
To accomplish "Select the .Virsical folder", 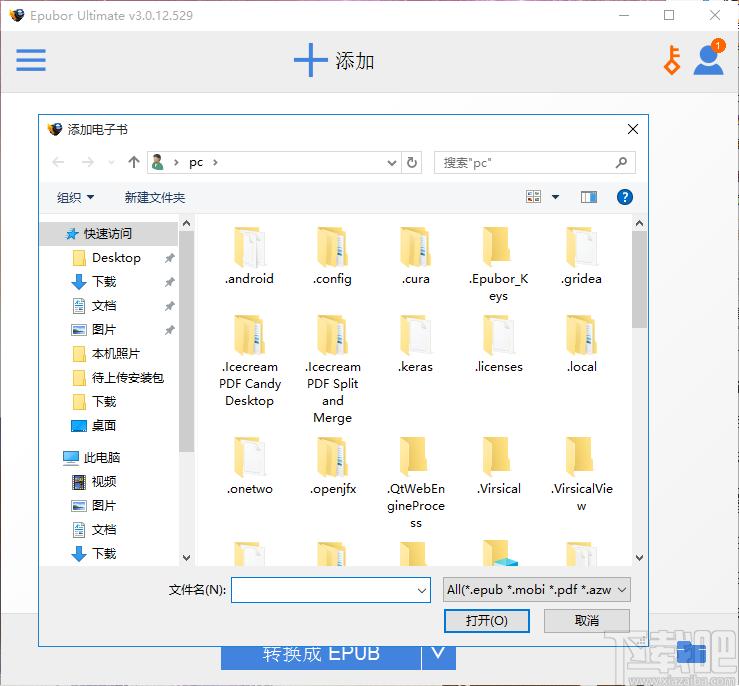I will pyautogui.click(x=498, y=466).
